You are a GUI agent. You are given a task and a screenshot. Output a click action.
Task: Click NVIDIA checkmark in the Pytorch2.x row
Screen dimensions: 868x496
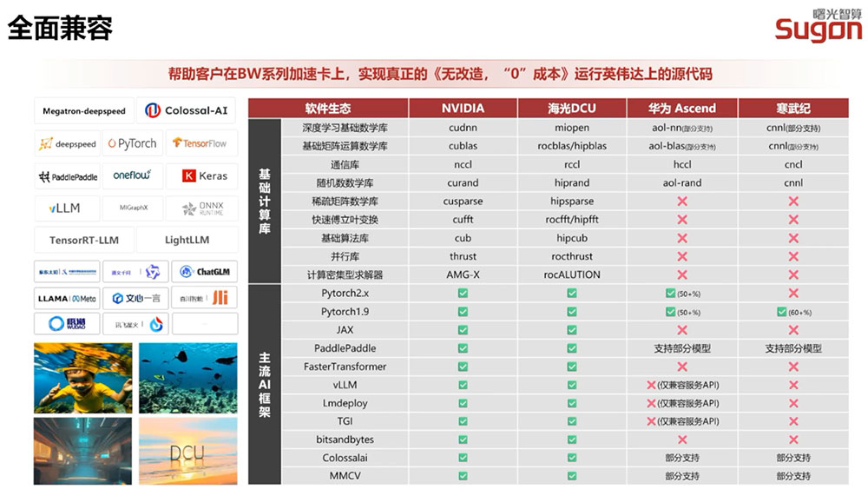pos(463,293)
